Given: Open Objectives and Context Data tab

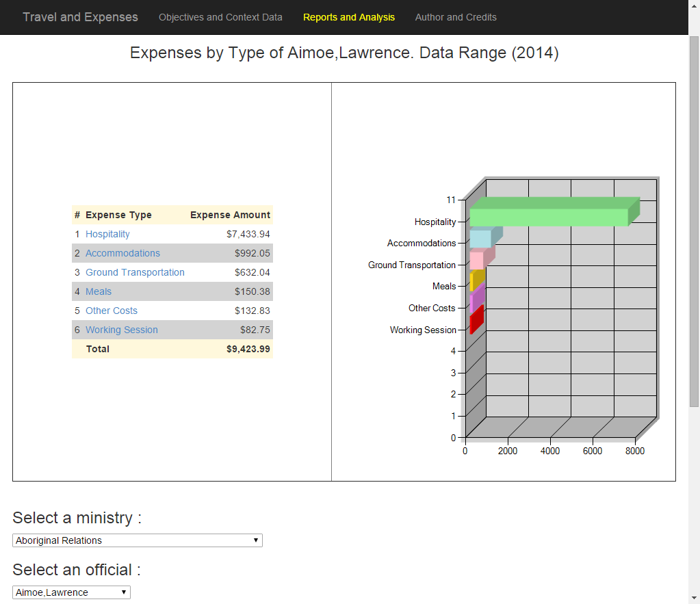Looking at the screenshot, I should coord(220,17).
